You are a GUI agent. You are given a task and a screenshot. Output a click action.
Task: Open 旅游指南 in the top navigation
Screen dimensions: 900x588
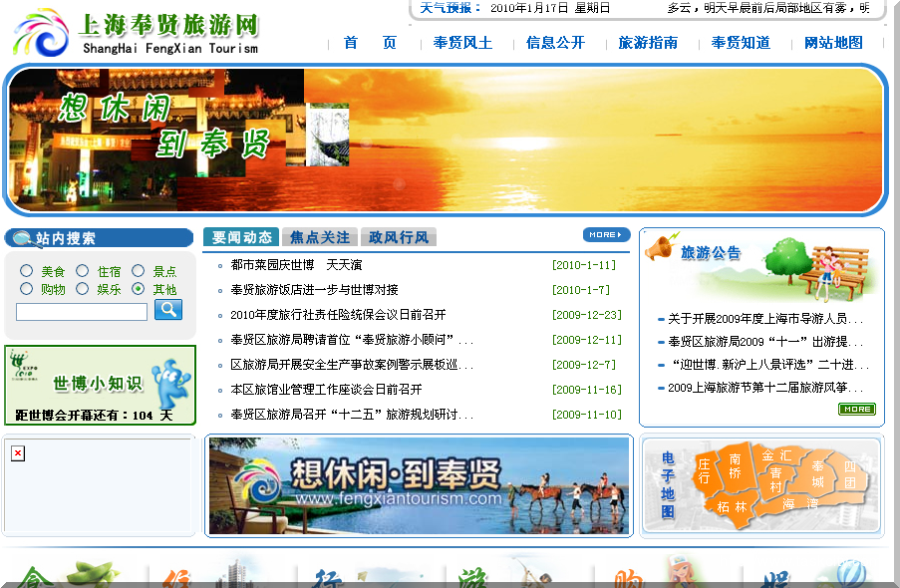point(648,43)
